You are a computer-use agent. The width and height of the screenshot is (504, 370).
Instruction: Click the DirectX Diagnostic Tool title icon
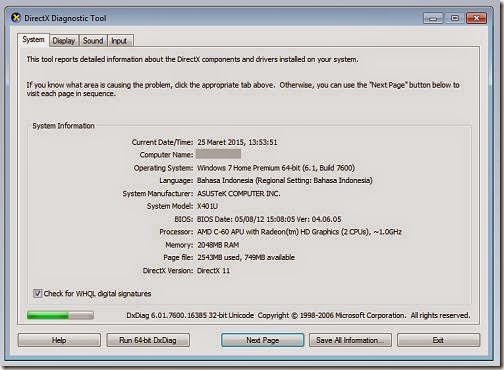[15, 18]
